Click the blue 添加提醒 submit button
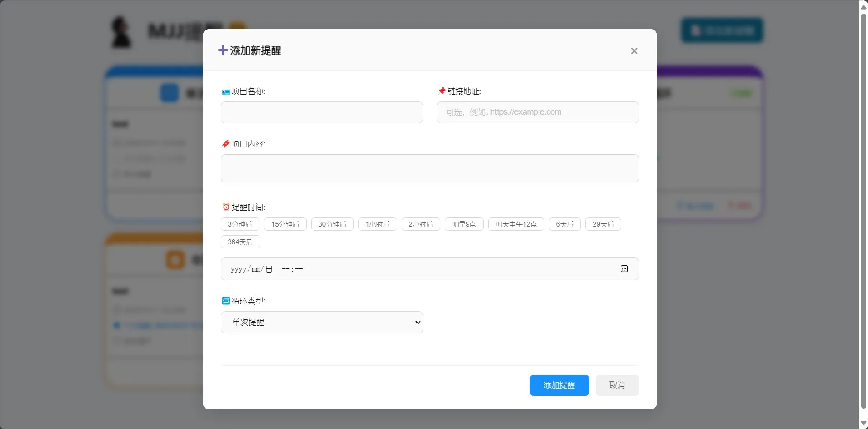The height and width of the screenshot is (429, 868). click(559, 385)
